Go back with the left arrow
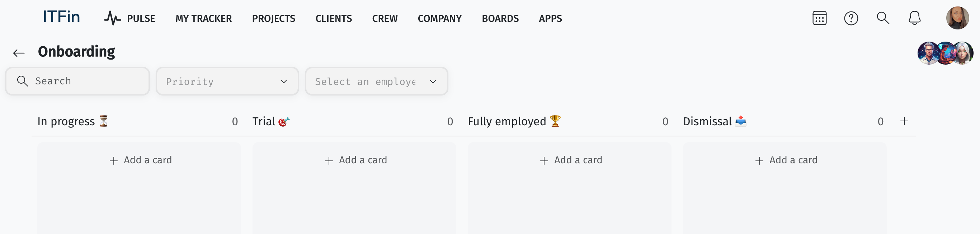Image resolution: width=980 pixels, height=234 pixels. [x=19, y=53]
